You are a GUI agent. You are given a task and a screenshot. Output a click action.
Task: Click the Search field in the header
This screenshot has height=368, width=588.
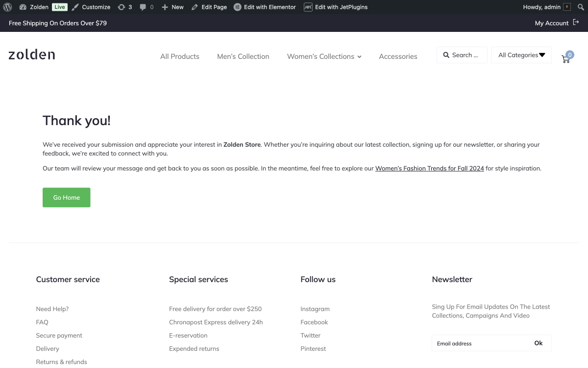point(462,55)
